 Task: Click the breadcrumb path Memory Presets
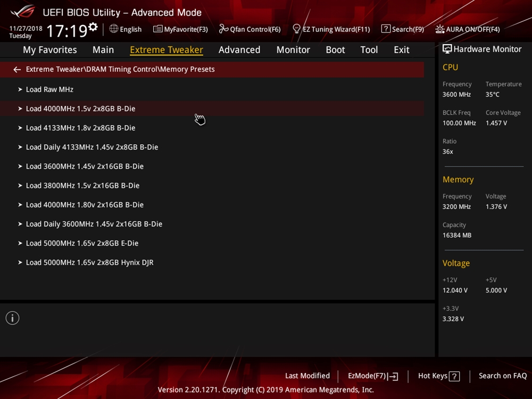pyautogui.click(x=188, y=69)
